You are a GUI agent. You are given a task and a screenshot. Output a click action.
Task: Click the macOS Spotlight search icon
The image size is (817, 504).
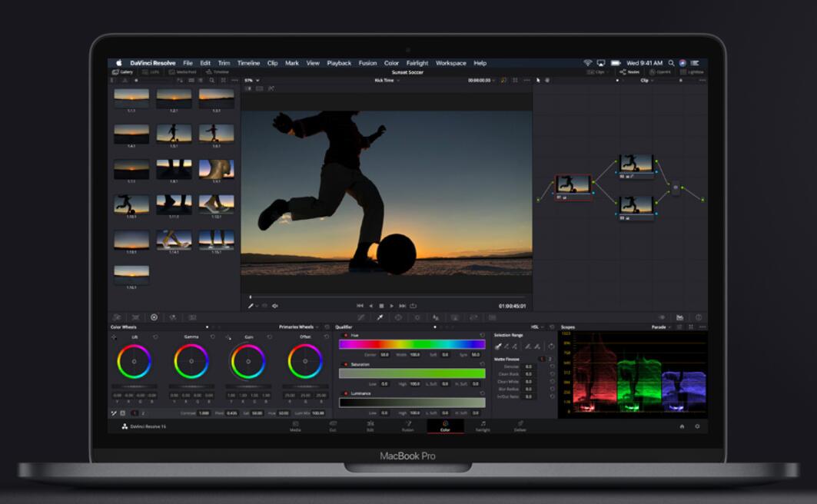[671, 63]
